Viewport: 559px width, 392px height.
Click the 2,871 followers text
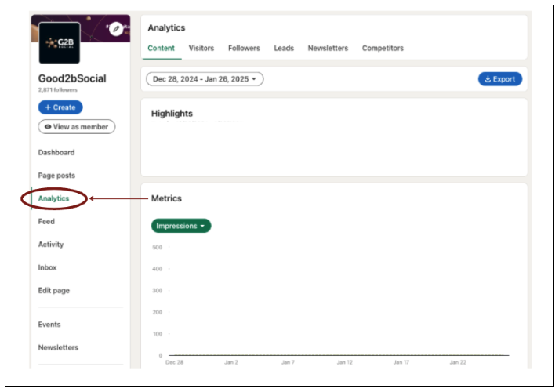click(58, 90)
